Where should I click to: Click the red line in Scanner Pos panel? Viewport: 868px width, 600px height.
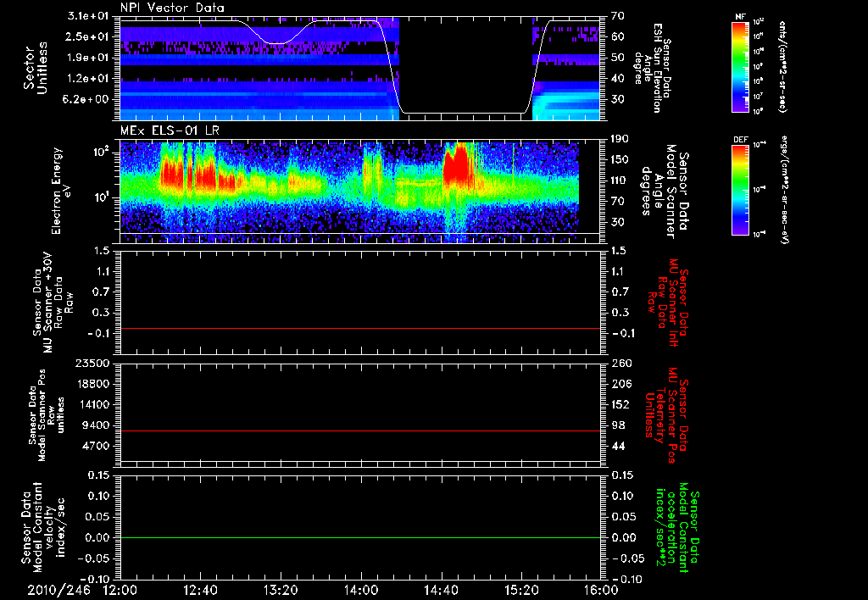coord(359,431)
